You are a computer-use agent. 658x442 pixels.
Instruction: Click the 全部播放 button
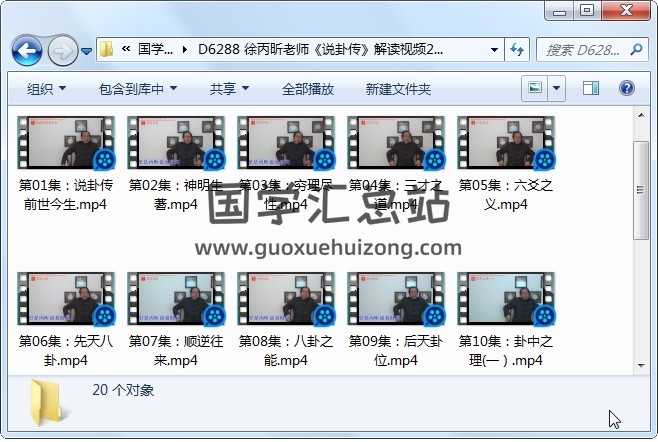click(307, 89)
